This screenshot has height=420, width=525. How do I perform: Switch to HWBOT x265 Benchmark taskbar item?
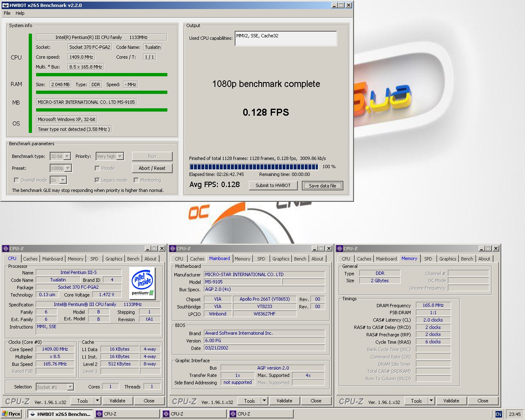click(x=60, y=414)
